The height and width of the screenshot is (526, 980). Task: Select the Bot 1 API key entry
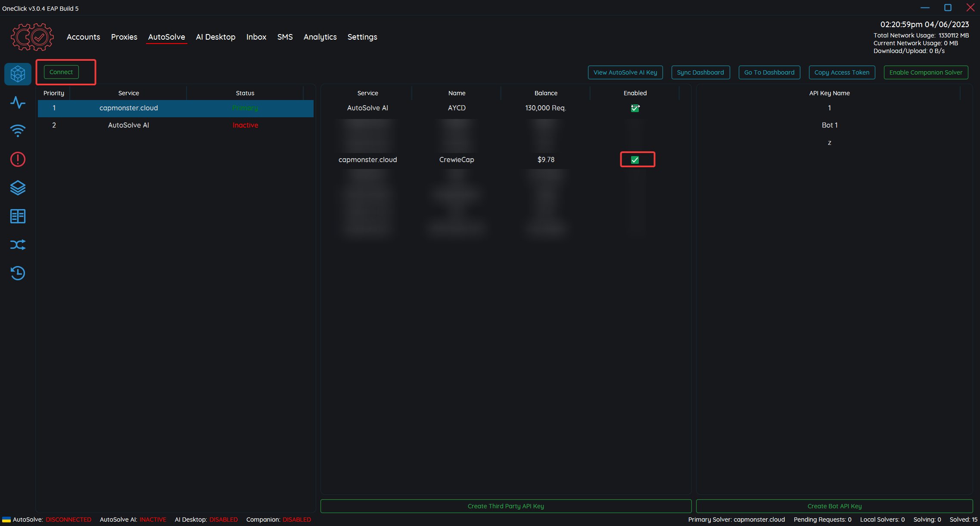[829, 125]
